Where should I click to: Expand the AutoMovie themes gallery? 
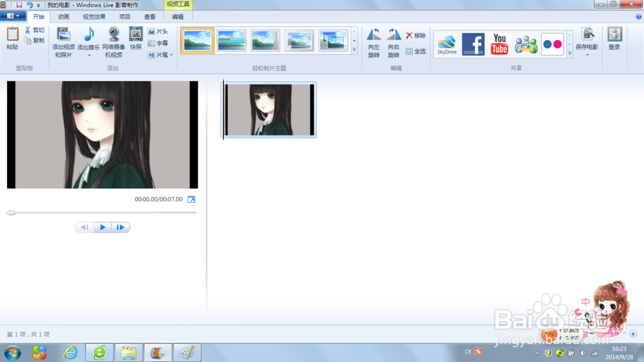[x=354, y=50]
